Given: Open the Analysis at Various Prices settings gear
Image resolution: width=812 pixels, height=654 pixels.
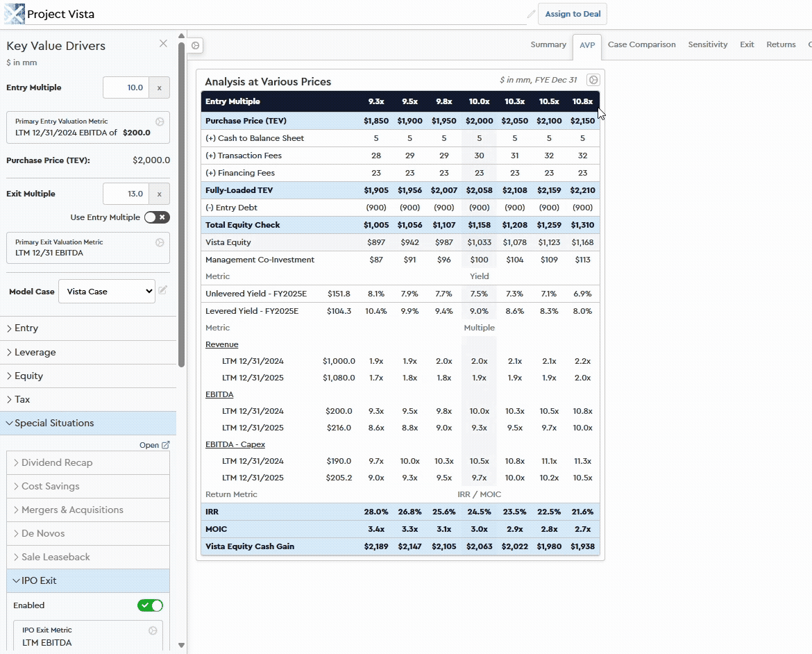Looking at the screenshot, I should [x=593, y=80].
